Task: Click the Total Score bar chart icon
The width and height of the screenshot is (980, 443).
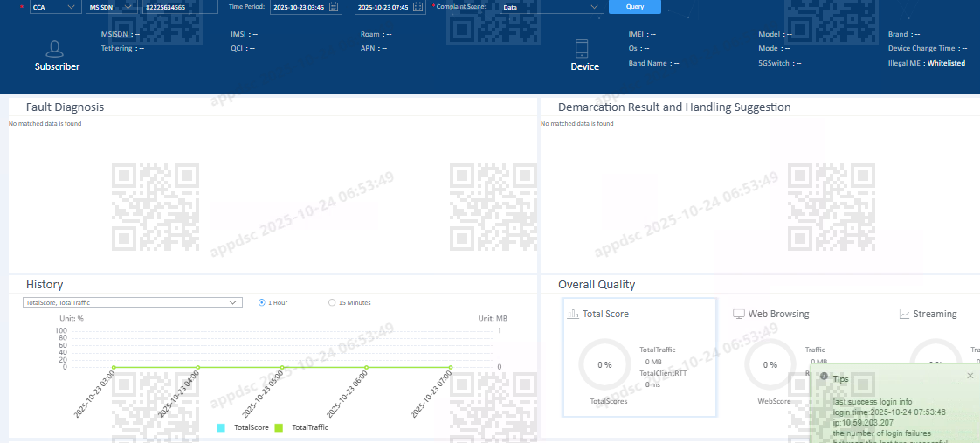Action: coord(572,314)
